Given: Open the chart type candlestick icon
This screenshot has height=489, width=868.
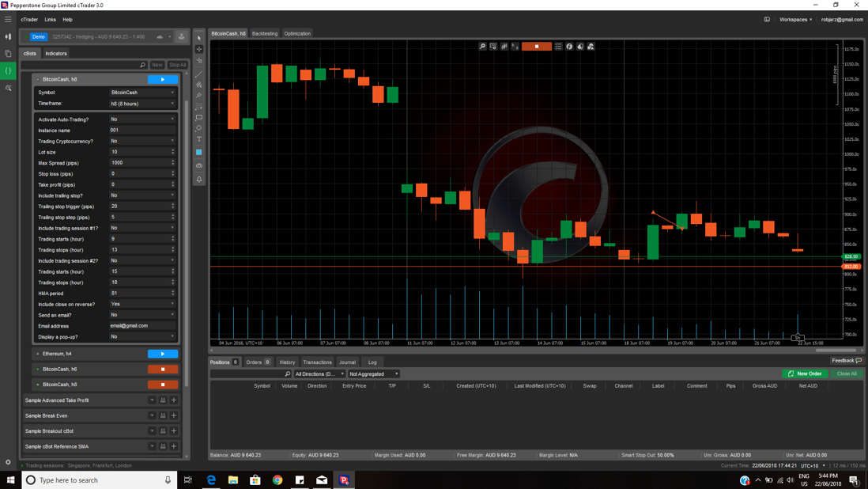Looking at the screenshot, I should pyautogui.click(x=504, y=47).
